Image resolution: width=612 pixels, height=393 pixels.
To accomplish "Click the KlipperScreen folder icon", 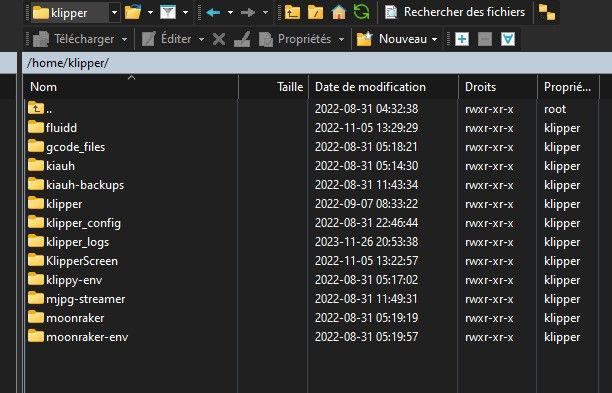I will 36,260.
